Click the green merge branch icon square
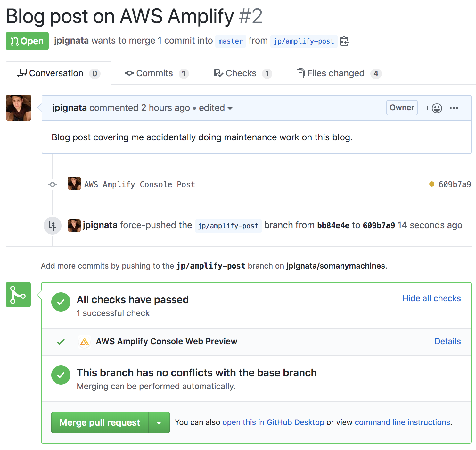The image size is (476, 450). tap(18, 295)
